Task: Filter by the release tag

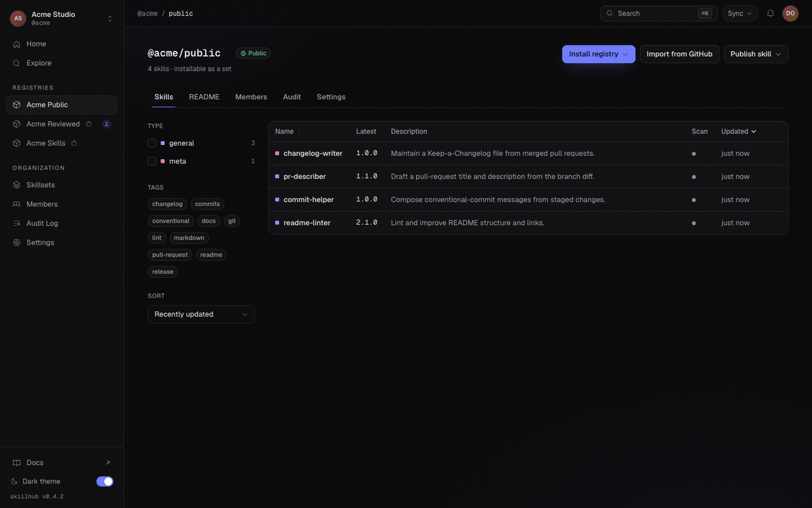Action: 163,272
